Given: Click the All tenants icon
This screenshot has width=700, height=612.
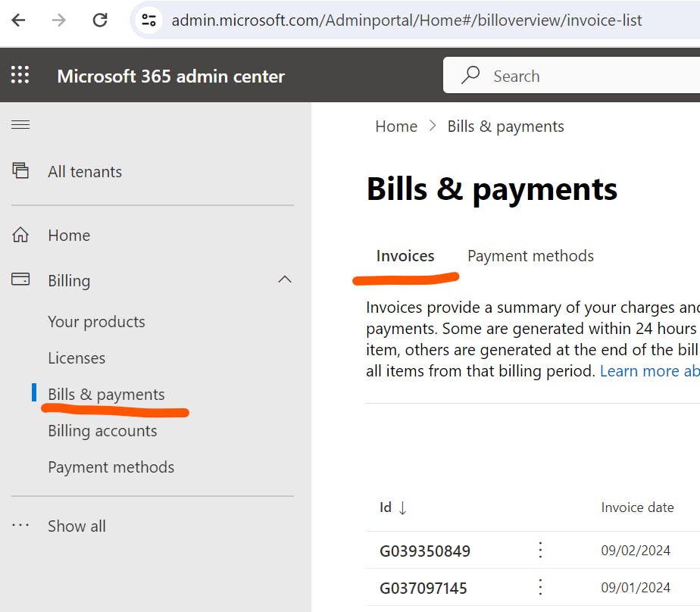Looking at the screenshot, I should (x=20, y=170).
